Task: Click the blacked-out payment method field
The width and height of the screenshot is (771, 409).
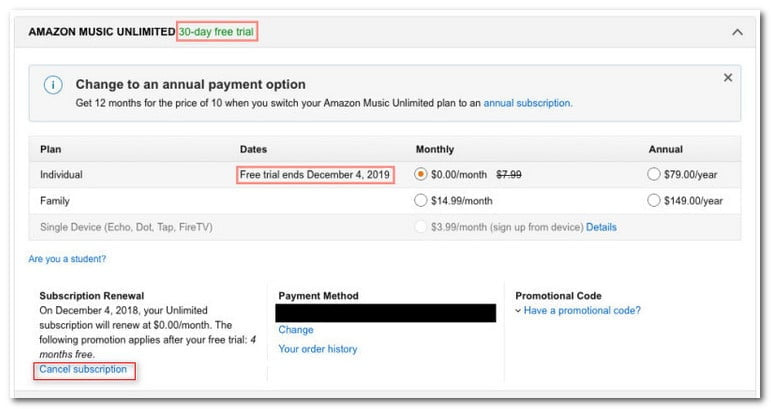Action: point(386,313)
